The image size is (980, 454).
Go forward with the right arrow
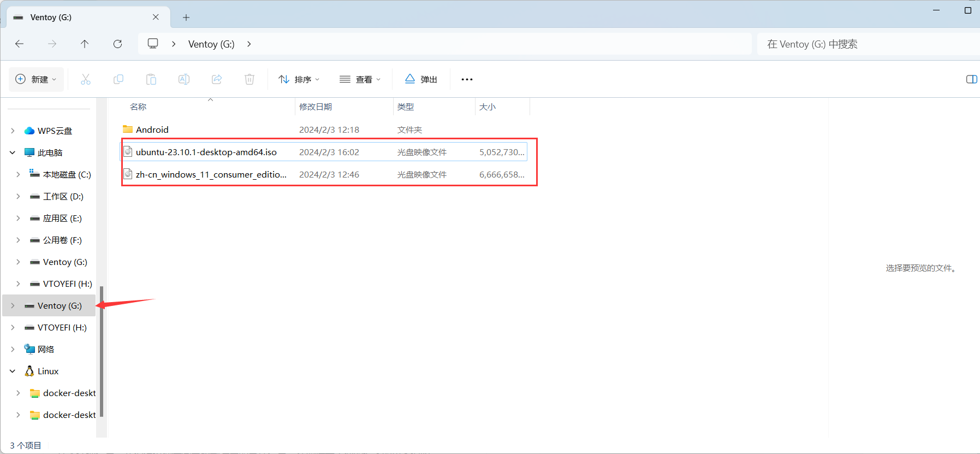(52, 44)
